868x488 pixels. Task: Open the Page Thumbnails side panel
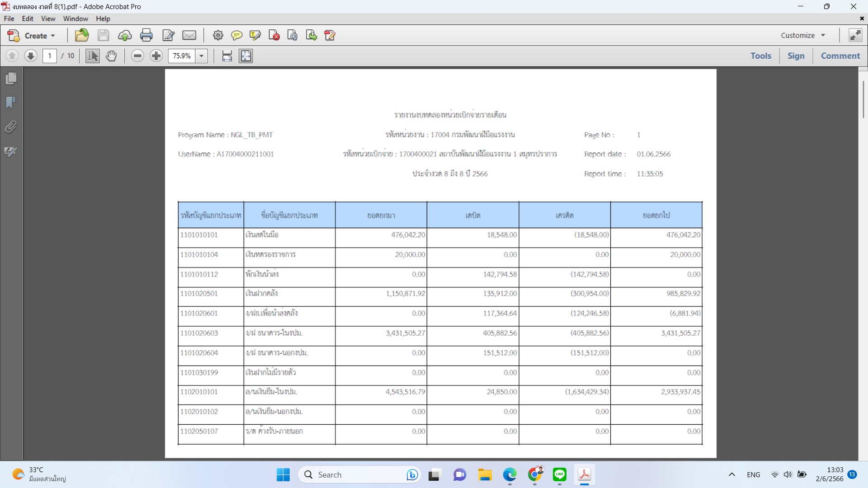click(11, 79)
